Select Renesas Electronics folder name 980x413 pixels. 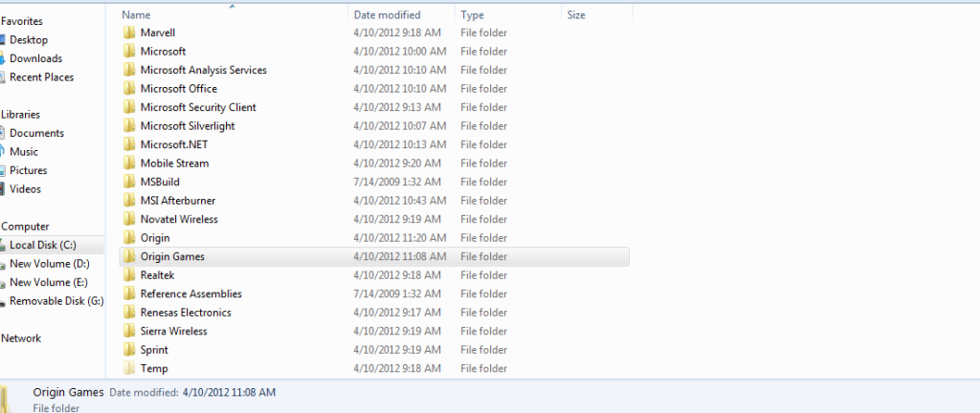tap(186, 313)
